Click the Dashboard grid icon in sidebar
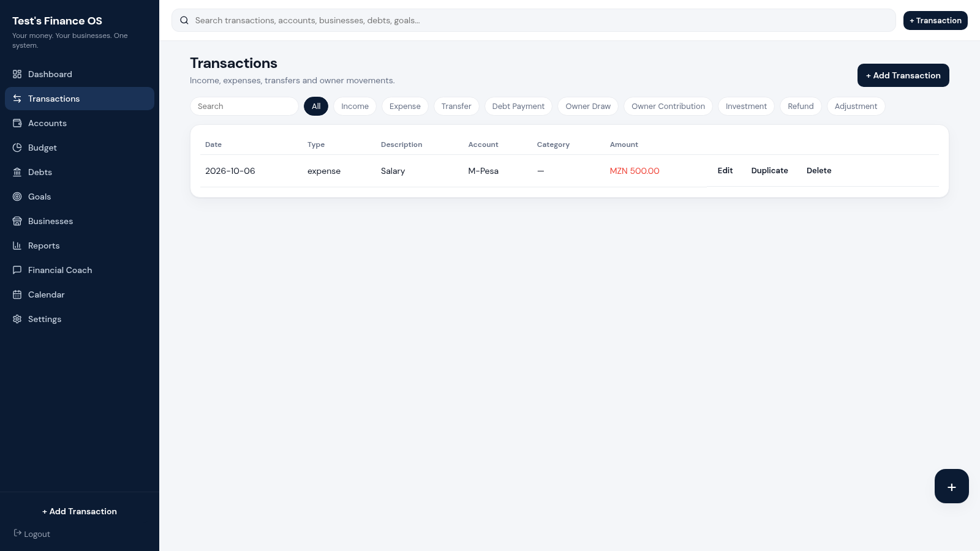Screen dimensions: 980x551 [17, 74]
